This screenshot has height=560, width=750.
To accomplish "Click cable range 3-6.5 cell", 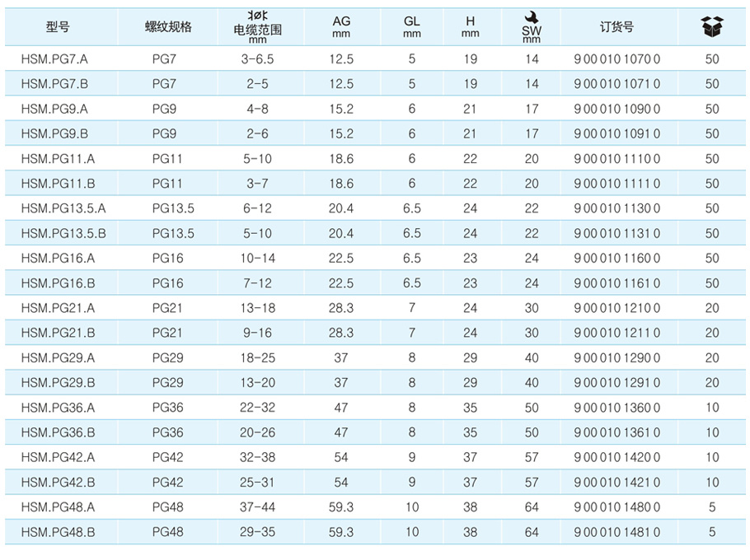I will (x=257, y=59).
